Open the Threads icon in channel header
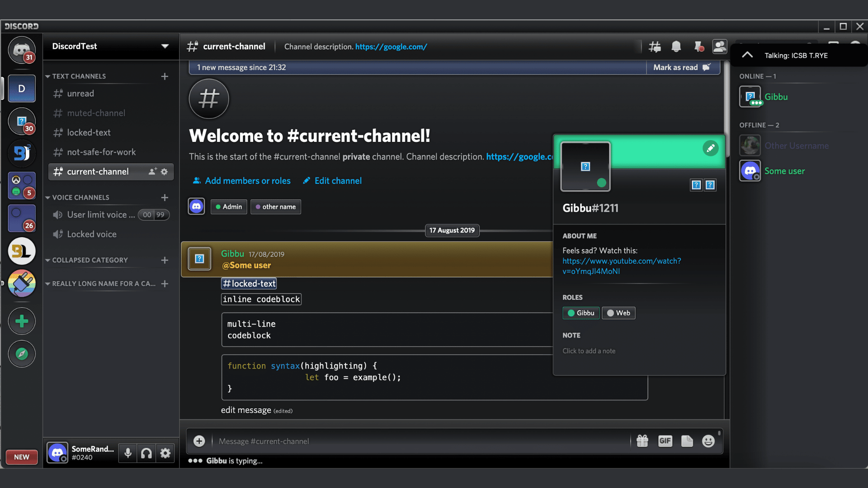This screenshot has height=488, width=868. click(x=655, y=47)
